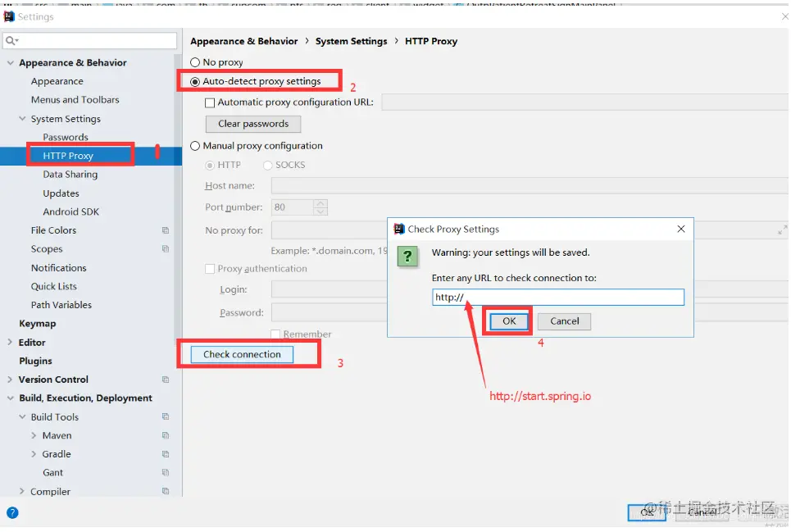Collapse the System Settings tree node
This screenshot has height=532, width=791.
22,119
